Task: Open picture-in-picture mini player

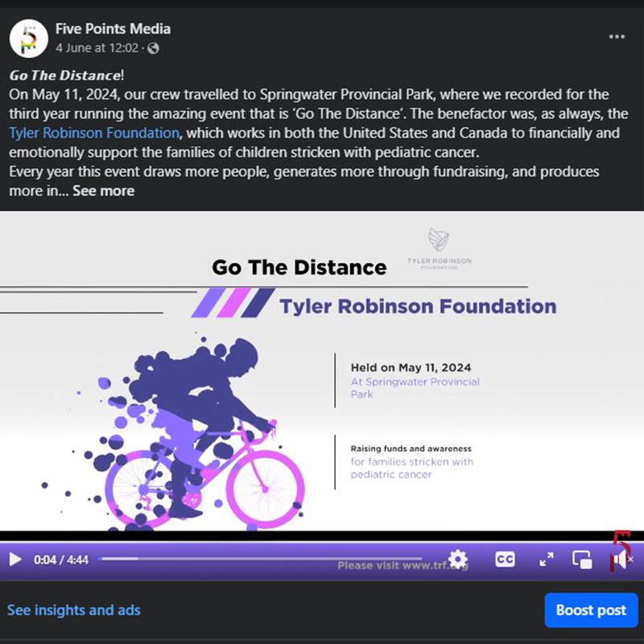Action: tap(582, 559)
